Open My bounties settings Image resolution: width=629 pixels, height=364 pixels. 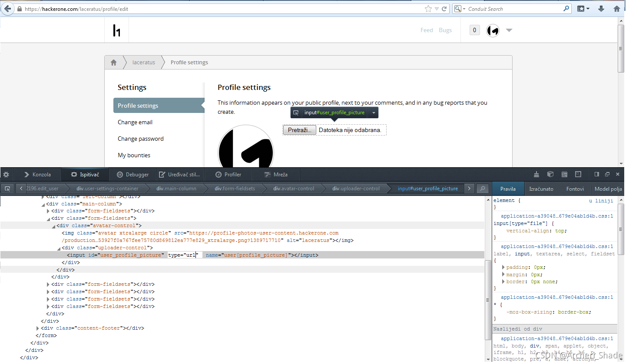coord(134,155)
